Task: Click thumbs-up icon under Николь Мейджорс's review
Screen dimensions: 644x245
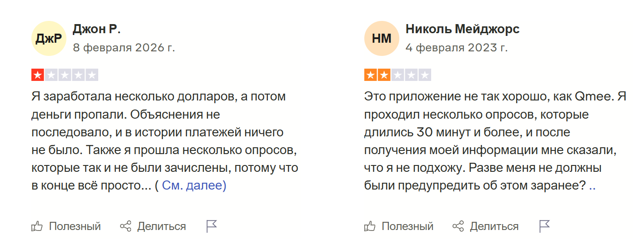Action: coord(370,226)
